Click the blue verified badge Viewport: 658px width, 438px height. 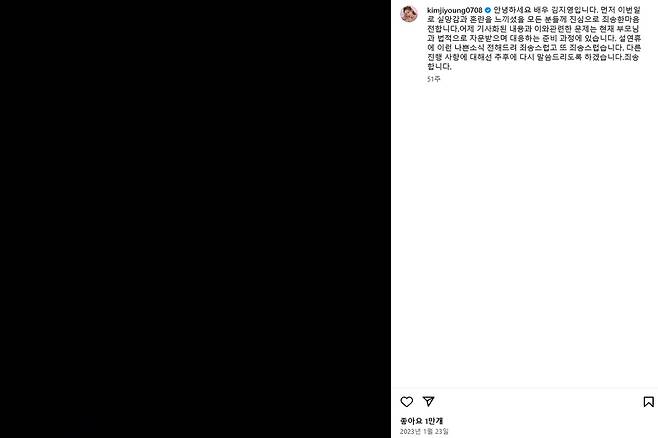(488, 10)
